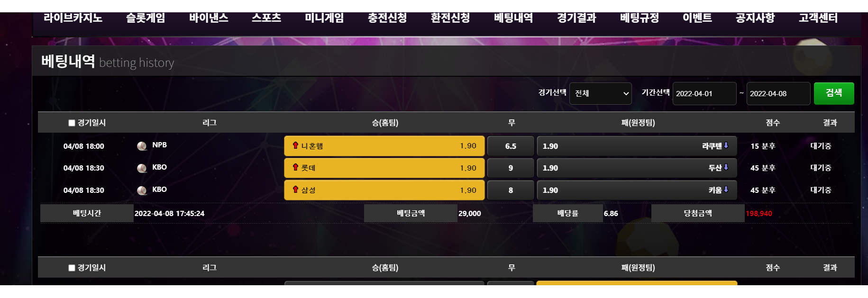
Task: Click the blue down arrow next to 키움
Action: click(726, 190)
